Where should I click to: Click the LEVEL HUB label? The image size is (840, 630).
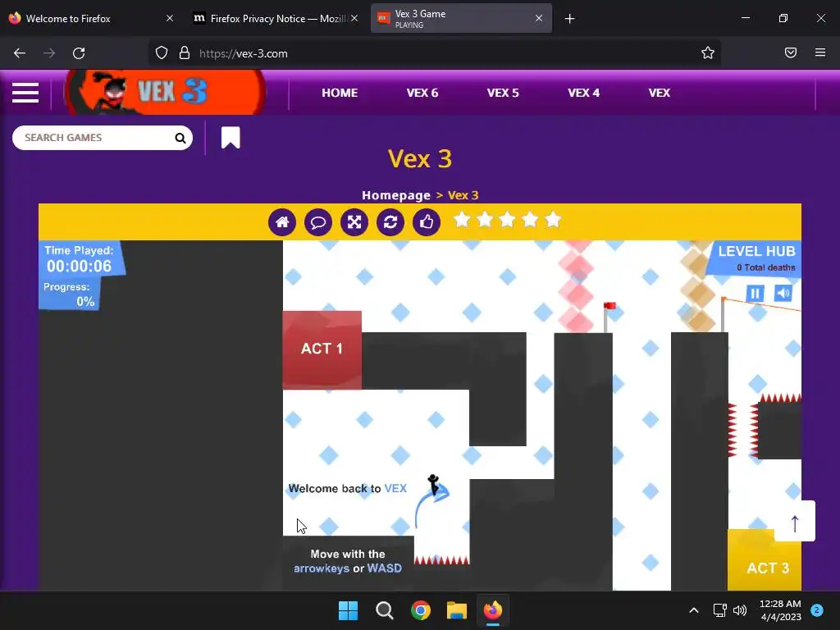pyautogui.click(x=756, y=251)
